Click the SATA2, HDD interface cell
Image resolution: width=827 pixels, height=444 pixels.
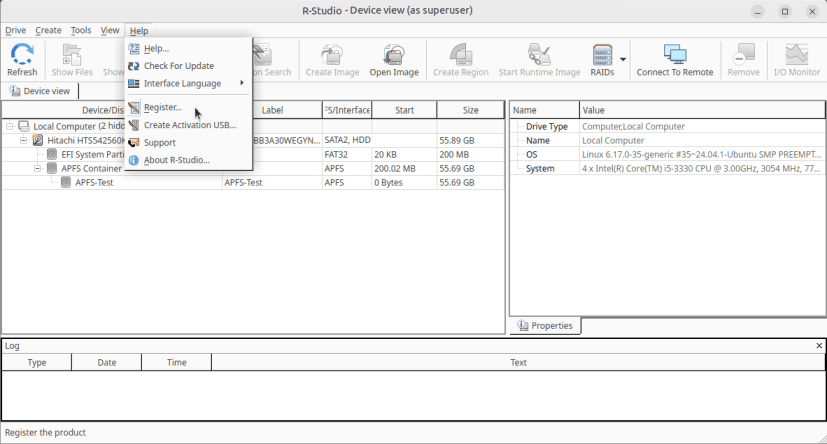point(347,140)
